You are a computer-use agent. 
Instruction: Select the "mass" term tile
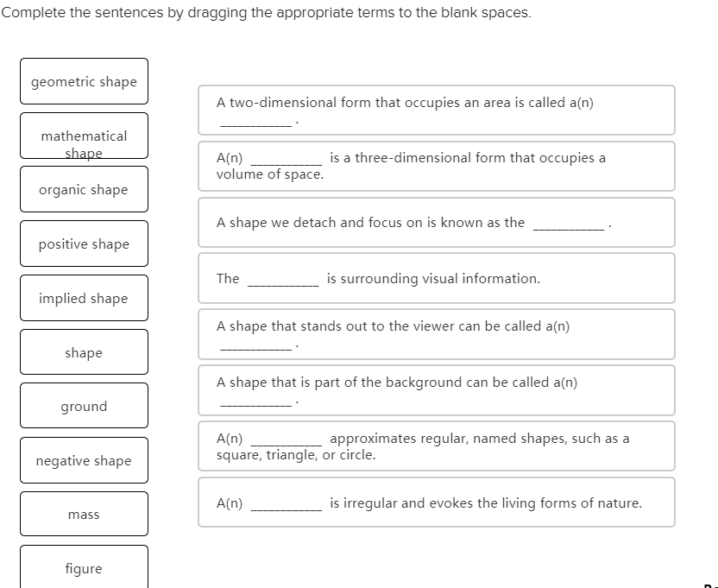click(84, 514)
